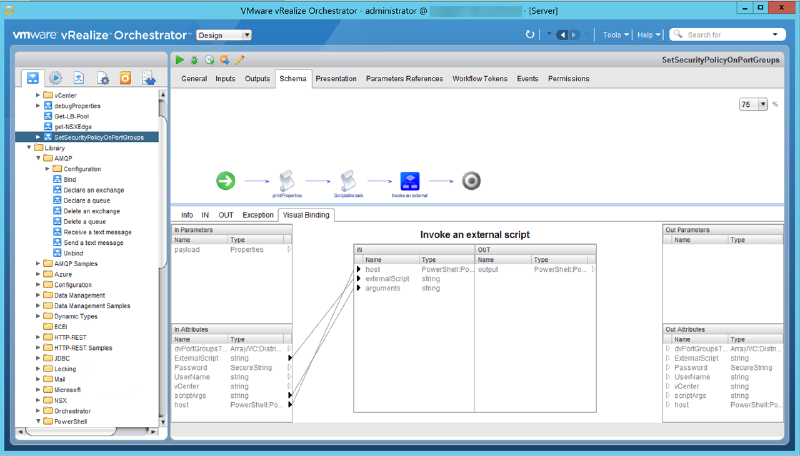The image size is (800, 456).
Task: Open the Scheduler view tab icon
Action: pyautogui.click(x=56, y=78)
